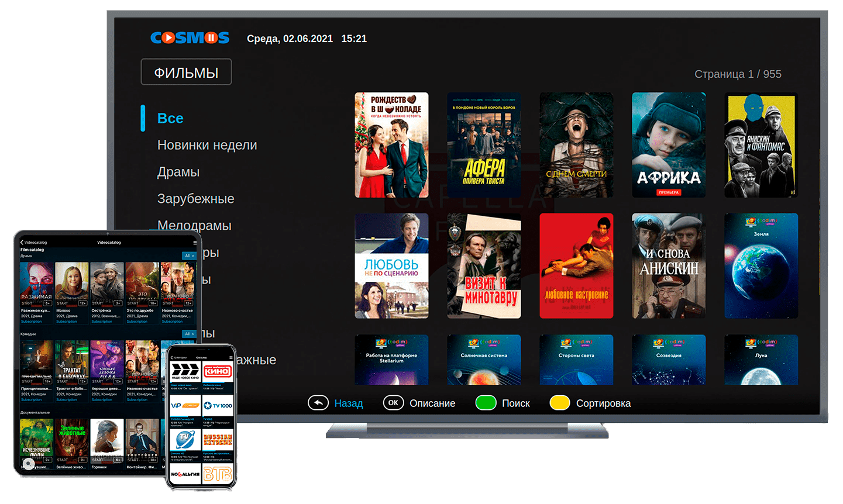The image size is (843, 504).
Task: Tap the phone's Категории back chevron
Action: tap(172, 357)
